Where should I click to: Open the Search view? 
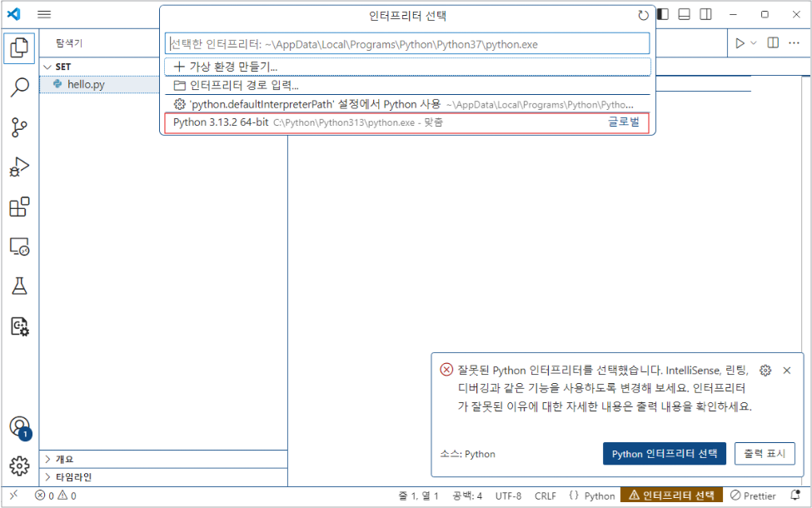[20, 87]
